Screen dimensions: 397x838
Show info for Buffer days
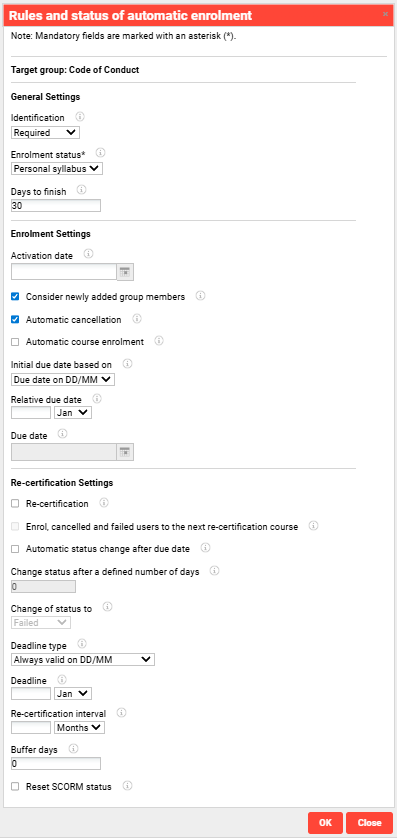tap(74, 749)
